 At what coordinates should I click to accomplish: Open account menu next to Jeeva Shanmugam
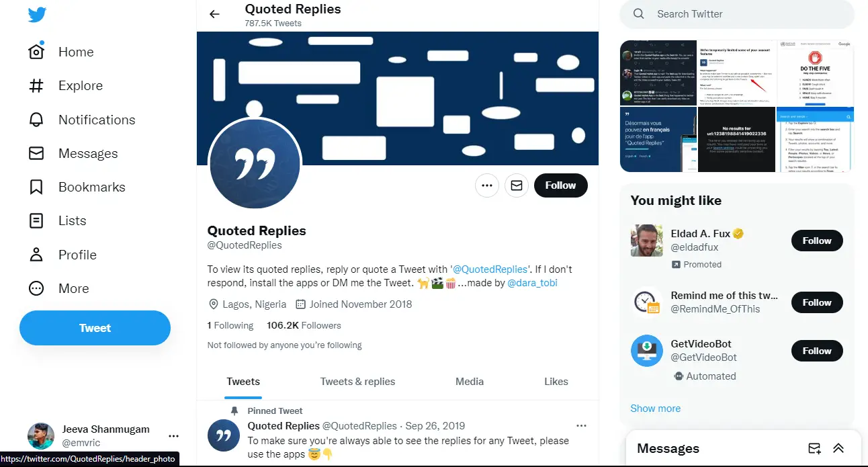coord(173,435)
